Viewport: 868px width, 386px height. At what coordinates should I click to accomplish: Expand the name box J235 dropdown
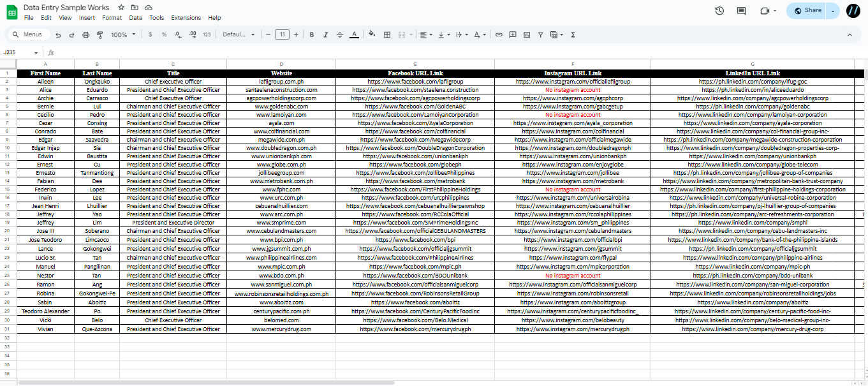pyautogui.click(x=36, y=53)
